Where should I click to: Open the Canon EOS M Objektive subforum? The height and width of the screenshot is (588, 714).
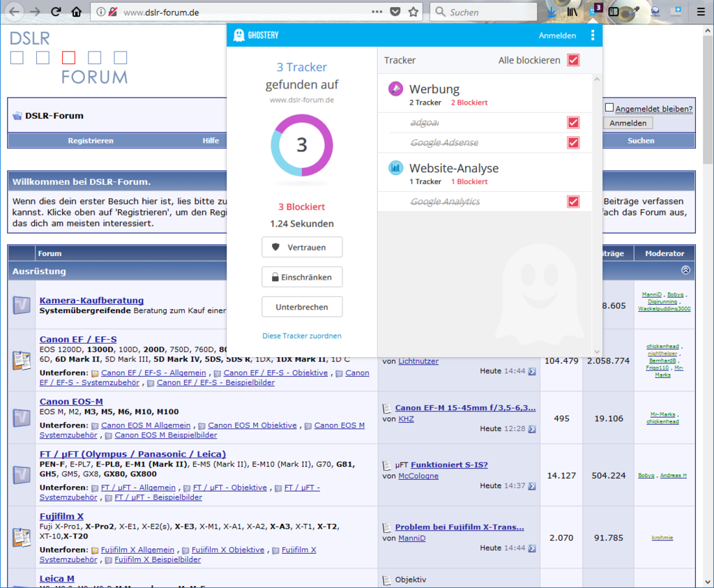tap(252, 425)
